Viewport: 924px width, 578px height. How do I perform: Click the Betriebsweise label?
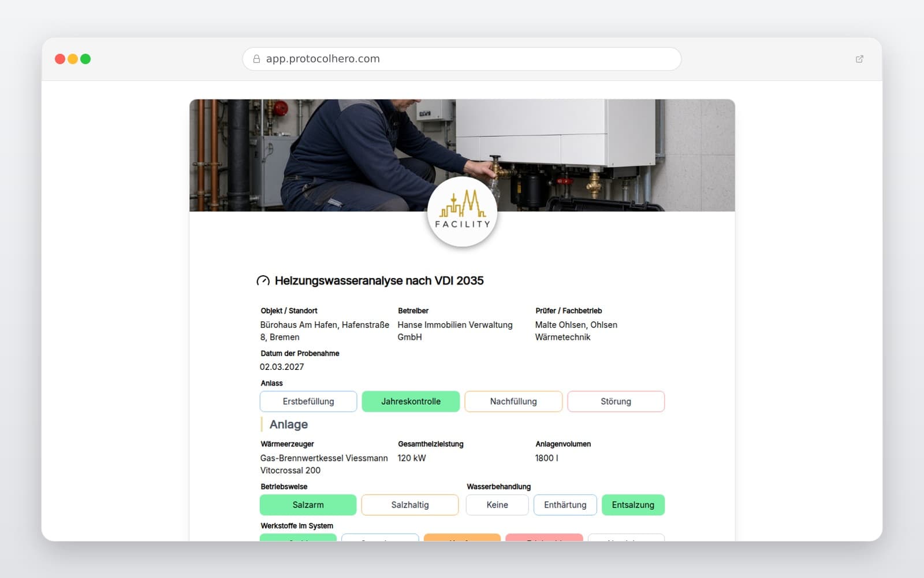284,487
